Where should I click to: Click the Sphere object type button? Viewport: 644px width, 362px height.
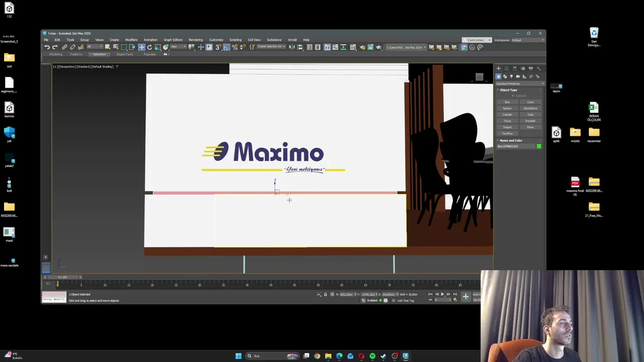pyautogui.click(x=507, y=109)
